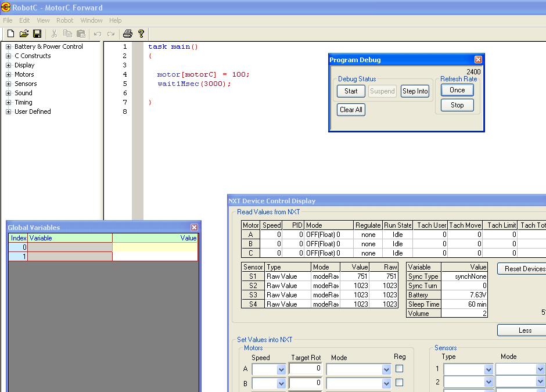Expand the Sensors tree node

coord(8,84)
